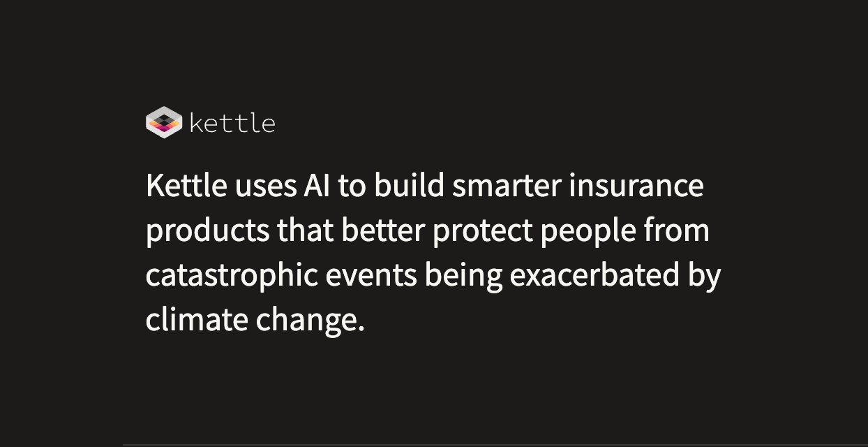Click the thin horizontal divider line at the bottom
Image resolution: width=868 pixels, height=447 pixels.
(x=488, y=444)
